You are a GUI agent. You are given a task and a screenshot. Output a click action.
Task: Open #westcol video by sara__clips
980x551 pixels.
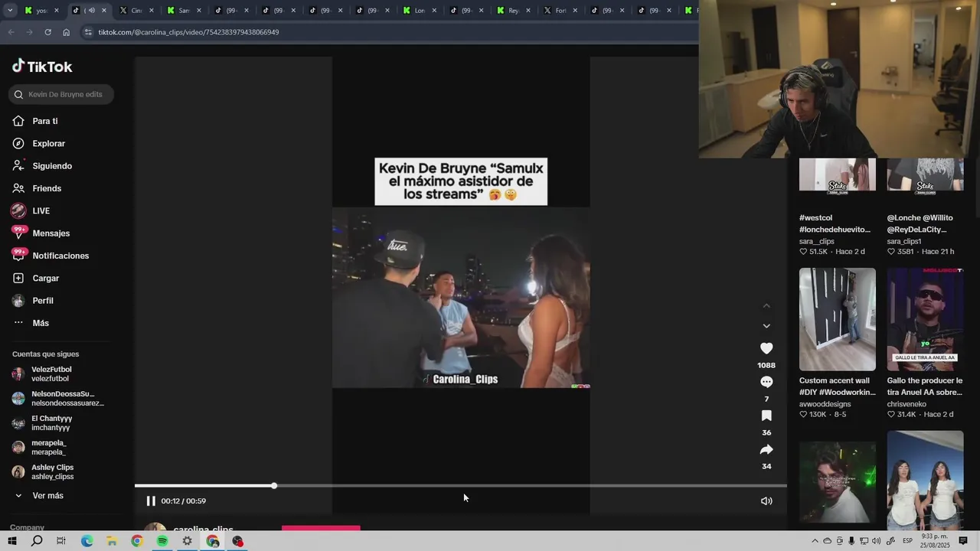[x=838, y=174]
